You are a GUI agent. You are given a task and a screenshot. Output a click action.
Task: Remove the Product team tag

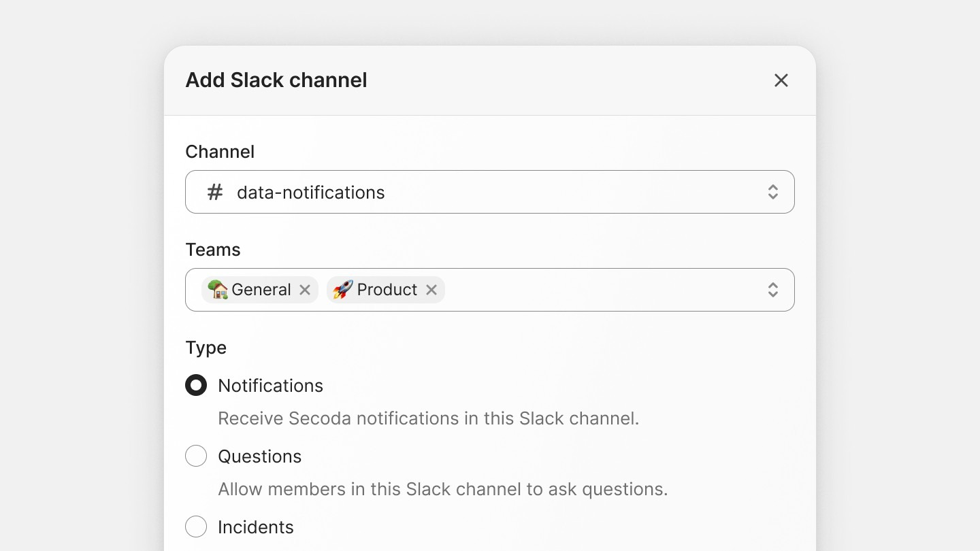pyautogui.click(x=431, y=290)
